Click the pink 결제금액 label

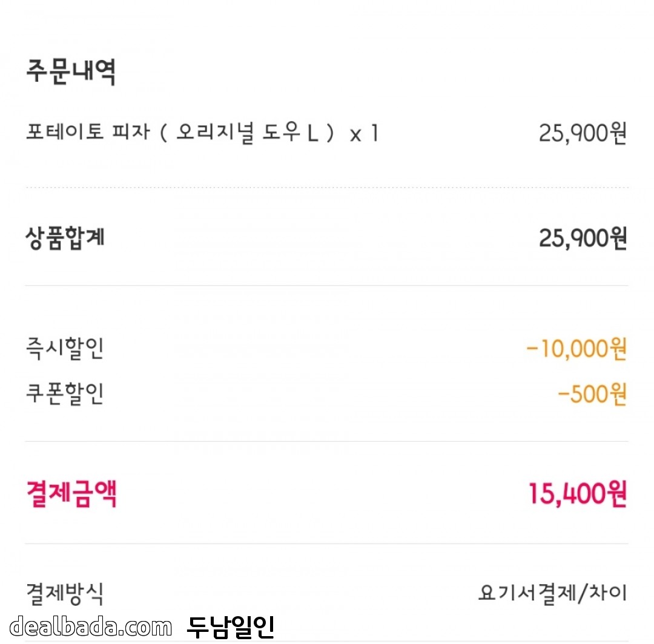[71, 494]
